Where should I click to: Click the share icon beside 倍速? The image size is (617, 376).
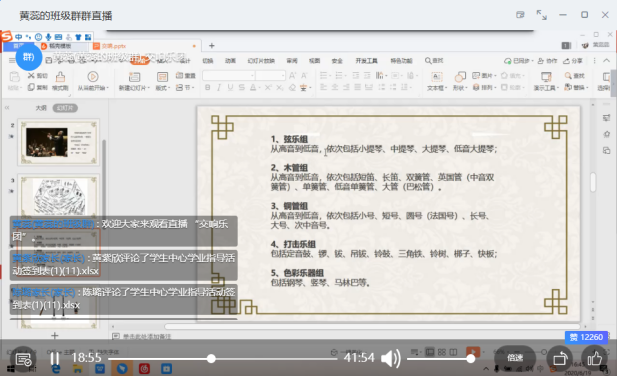[x=560, y=359]
